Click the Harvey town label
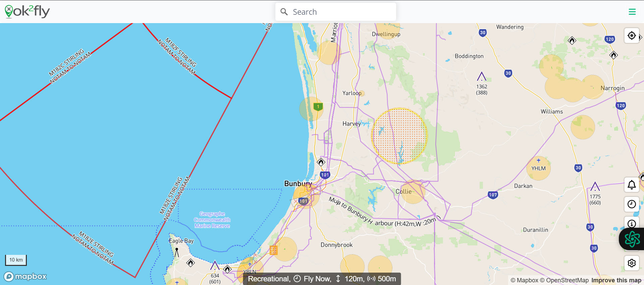Screen dimensions: 644x285 coord(352,124)
